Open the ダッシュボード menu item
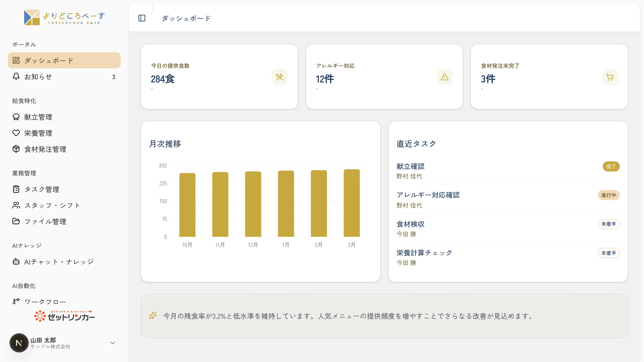The width and height of the screenshot is (644, 362). click(64, 60)
